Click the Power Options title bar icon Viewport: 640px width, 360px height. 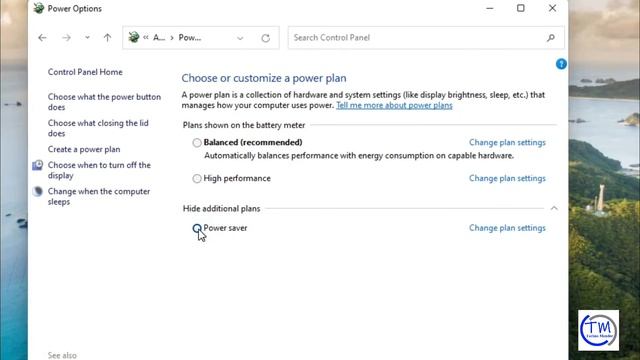point(39,8)
